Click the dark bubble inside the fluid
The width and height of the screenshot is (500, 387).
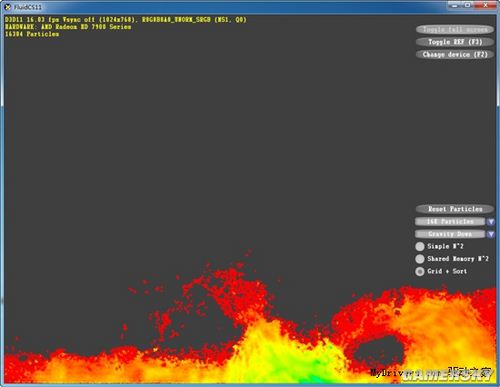(x=378, y=353)
